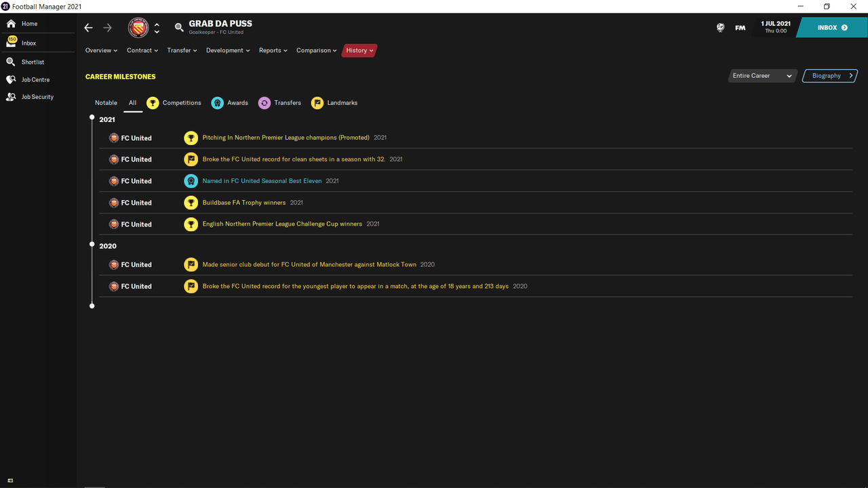Click trophy icon for Buildbase FA Trophy winners

pyautogui.click(x=191, y=203)
